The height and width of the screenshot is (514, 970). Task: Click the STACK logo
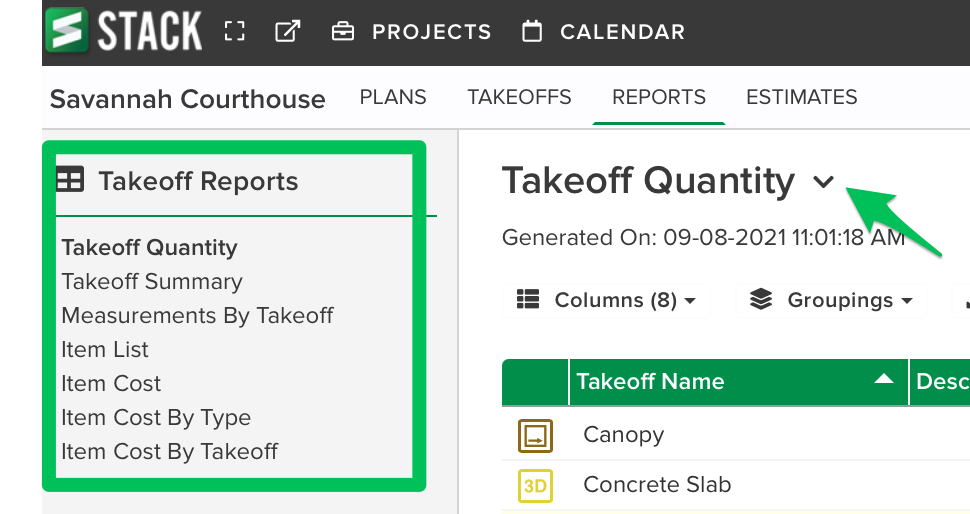124,30
